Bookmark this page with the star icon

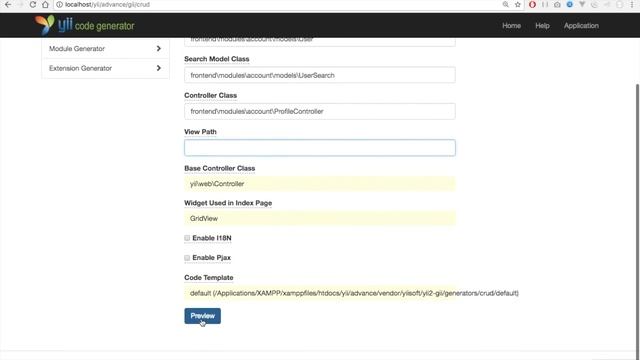click(x=518, y=4)
